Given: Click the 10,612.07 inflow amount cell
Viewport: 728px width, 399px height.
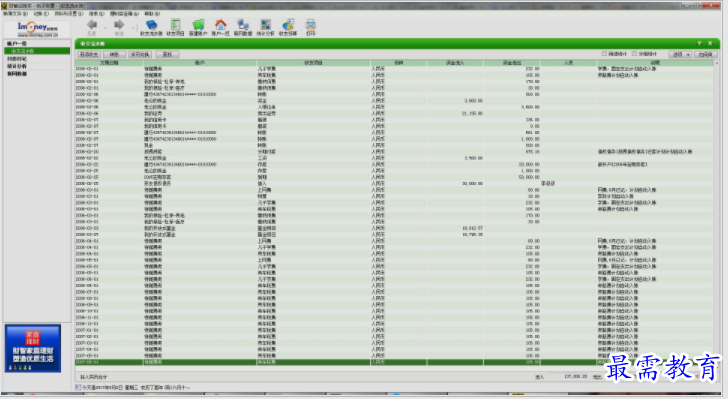Looking at the screenshot, I should tap(472, 228).
